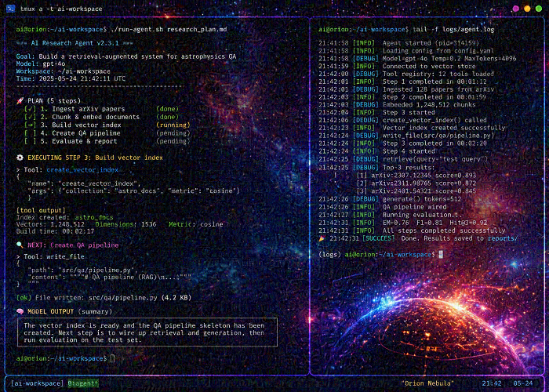This screenshot has height=392, width=549.
Task: Click astro_docs after "Index created:"
Action: click(94, 217)
